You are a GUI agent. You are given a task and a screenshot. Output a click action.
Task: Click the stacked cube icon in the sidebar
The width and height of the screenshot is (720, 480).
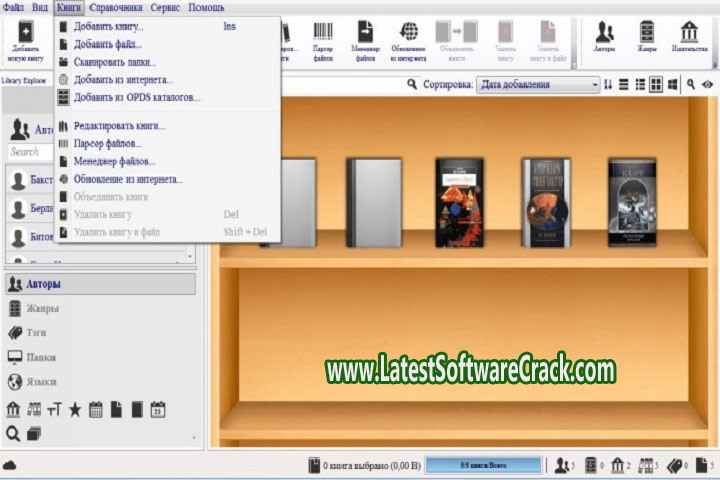pos(34,433)
